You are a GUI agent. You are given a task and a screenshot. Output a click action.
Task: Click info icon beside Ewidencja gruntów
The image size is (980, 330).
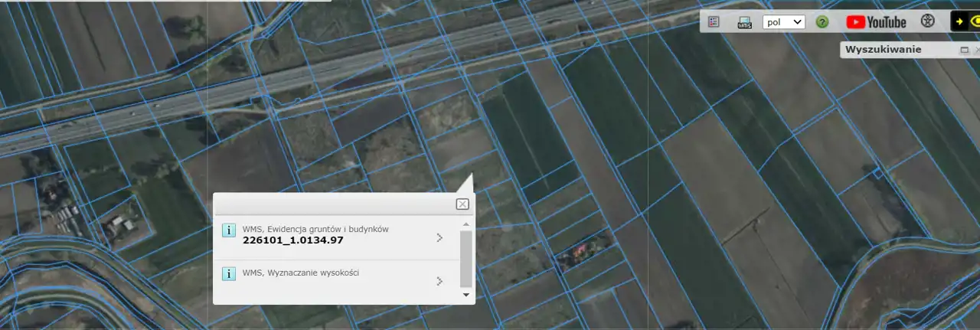(228, 230)
